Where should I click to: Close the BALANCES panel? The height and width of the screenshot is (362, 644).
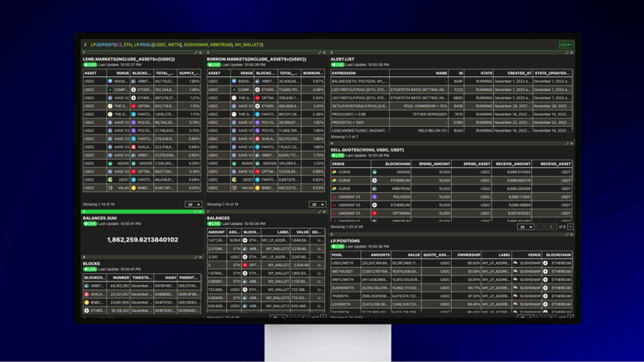[324, 212]
